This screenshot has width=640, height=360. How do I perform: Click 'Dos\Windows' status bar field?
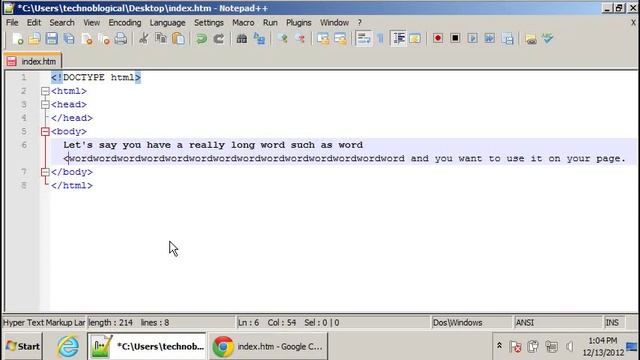(x=471, y=322)
